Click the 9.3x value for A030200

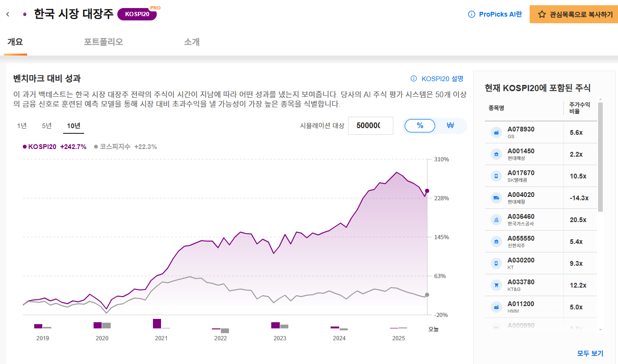click(x=576, y=263)
